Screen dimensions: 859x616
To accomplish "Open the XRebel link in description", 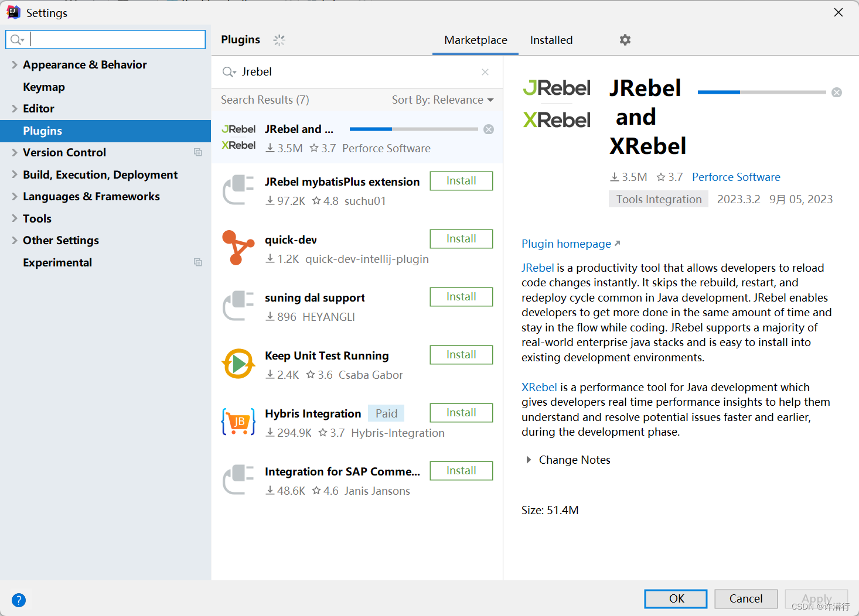I will coord(539,387).
